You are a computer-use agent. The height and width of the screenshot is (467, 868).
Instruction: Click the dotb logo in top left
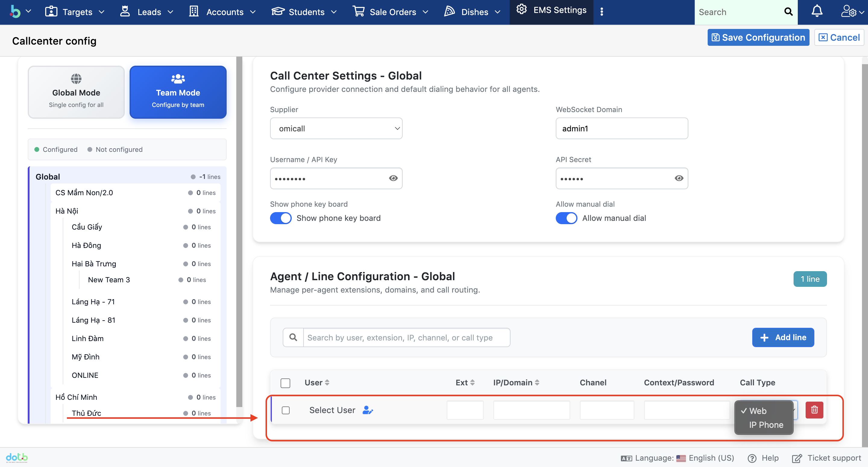[15, 12]
